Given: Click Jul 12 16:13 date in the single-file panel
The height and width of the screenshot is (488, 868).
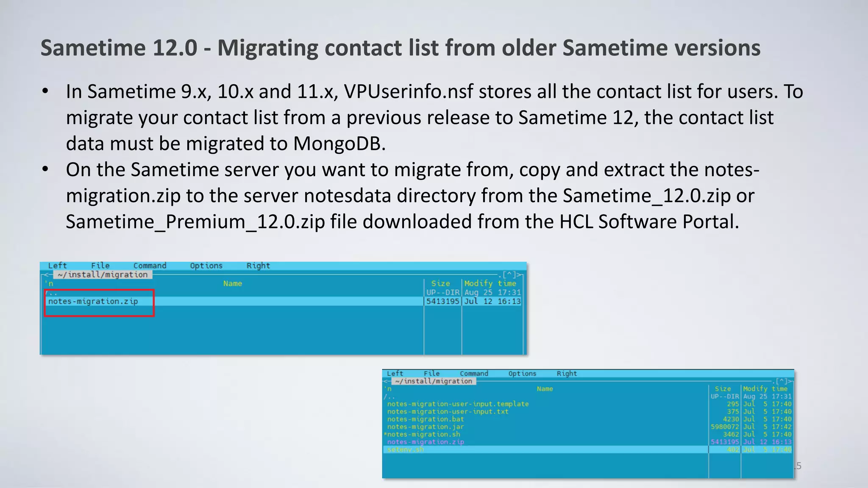Looking at the screenshot, I should (x=492, y=301).
